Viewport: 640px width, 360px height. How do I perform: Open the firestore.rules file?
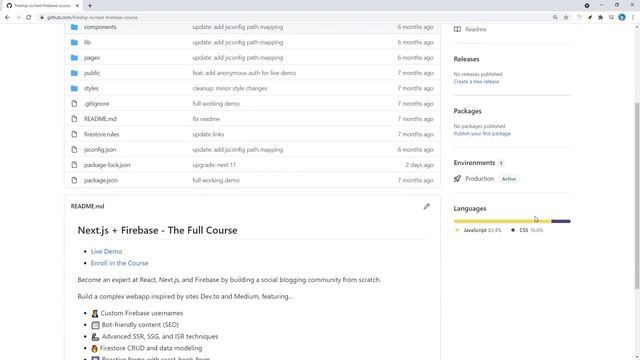coord(102,134)
